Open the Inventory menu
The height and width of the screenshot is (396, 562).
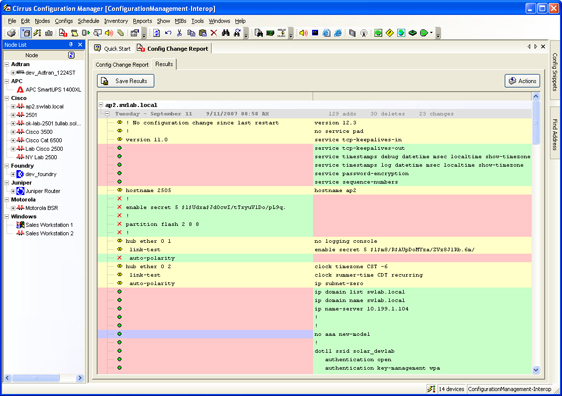(116, 21)
